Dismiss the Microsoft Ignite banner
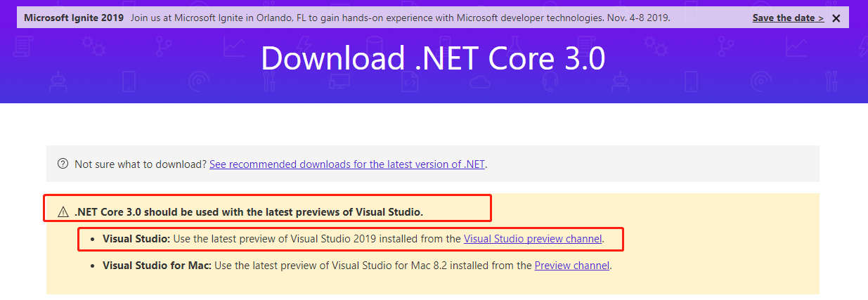This screenshot has height=300, width=868. tap(836, 18)
